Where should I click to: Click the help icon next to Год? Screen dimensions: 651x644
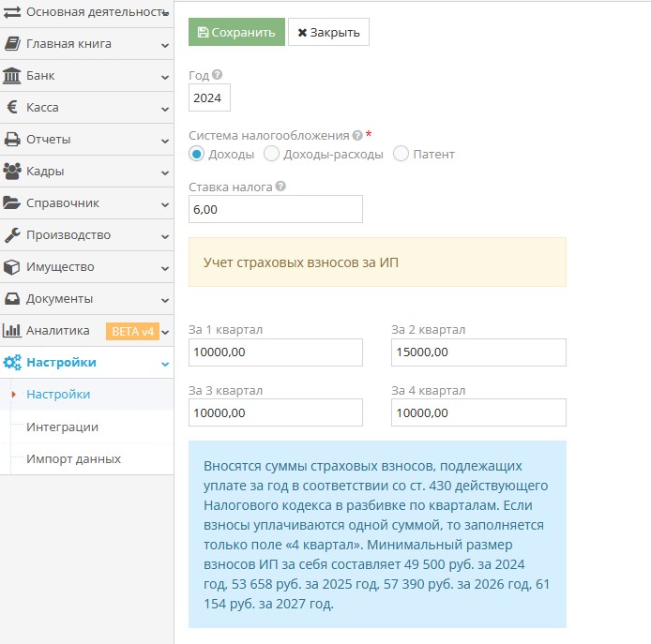217,74
